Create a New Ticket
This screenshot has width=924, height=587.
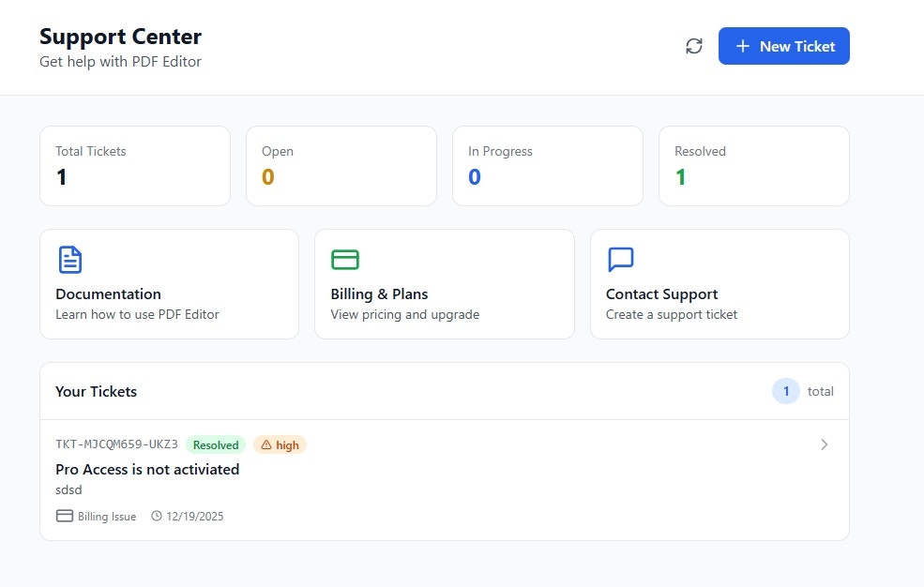click(783, 46)
